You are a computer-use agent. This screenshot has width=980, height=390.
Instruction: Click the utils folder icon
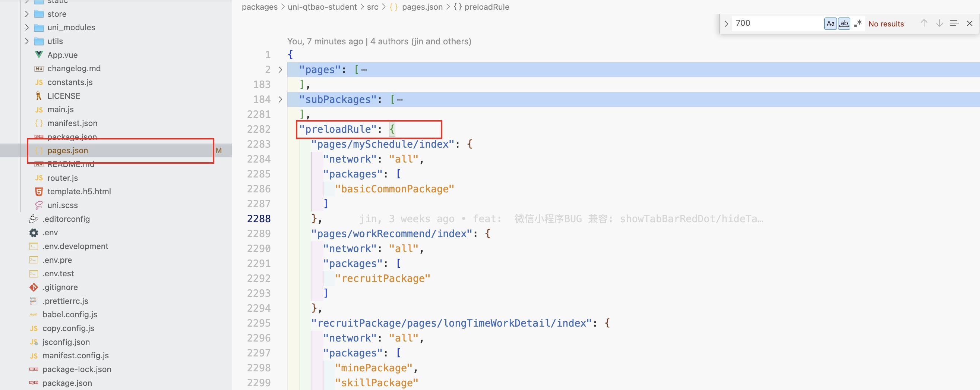pos(39,41)
